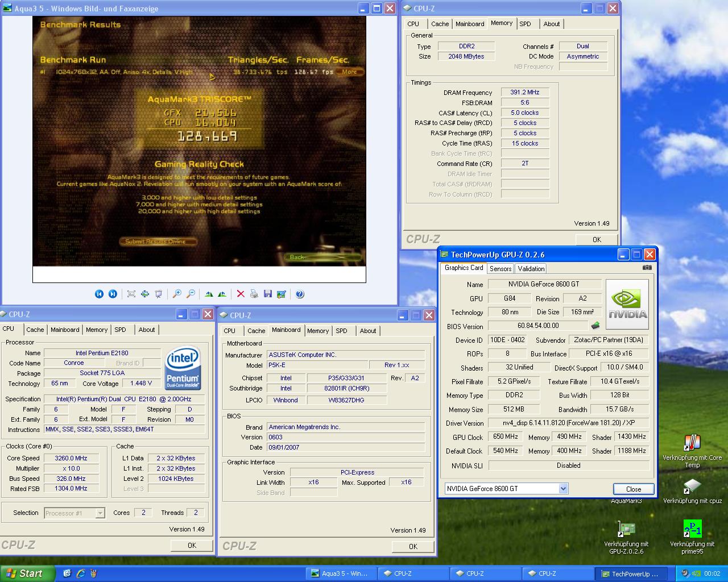Click OK in the mainboard CPU-Z window
This screenshot has width=728, height=582.
coord(413,546)
